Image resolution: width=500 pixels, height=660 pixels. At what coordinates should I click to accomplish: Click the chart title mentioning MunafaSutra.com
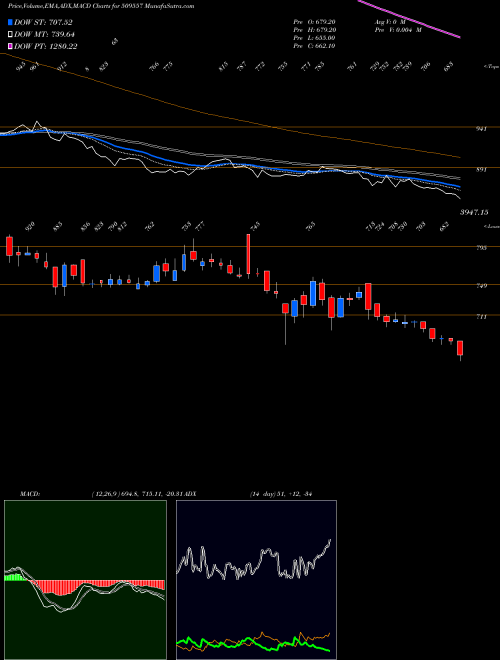pyautogui.click(x=101, y=7)
